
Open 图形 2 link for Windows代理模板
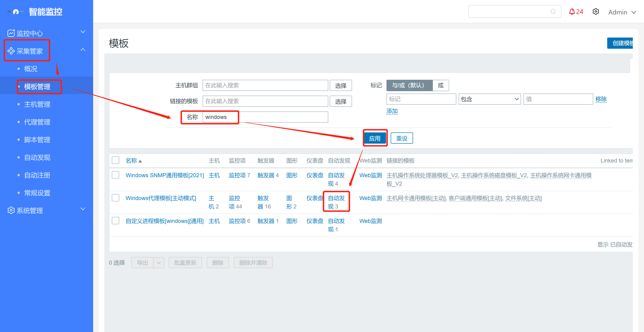(291, 202)
